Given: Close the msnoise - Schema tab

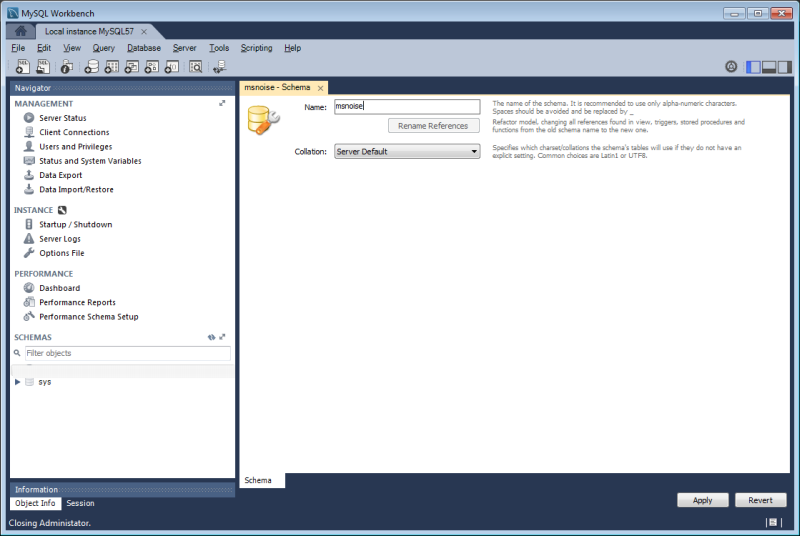Looking at the screenshot, I should click(x=320, y=88).
